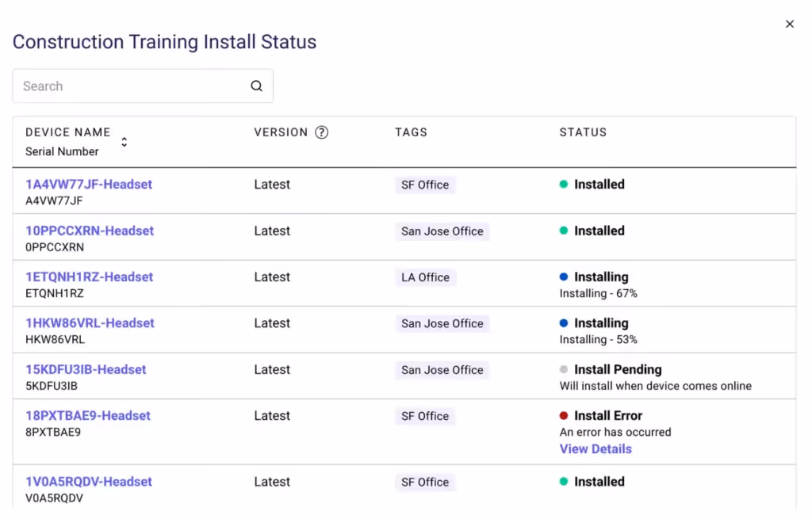
Task: Open the 18PXTBAE9-Headset device link
Action: pos(87,415)
